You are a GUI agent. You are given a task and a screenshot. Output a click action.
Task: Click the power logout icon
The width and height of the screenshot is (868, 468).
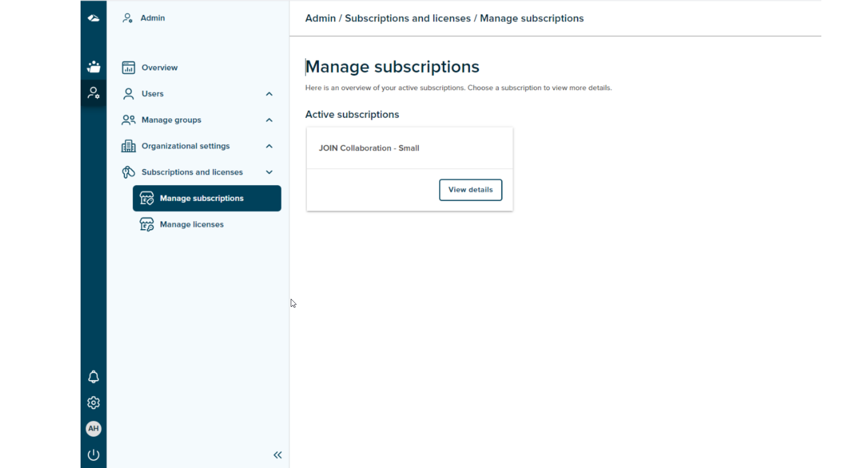pos(93,455)
